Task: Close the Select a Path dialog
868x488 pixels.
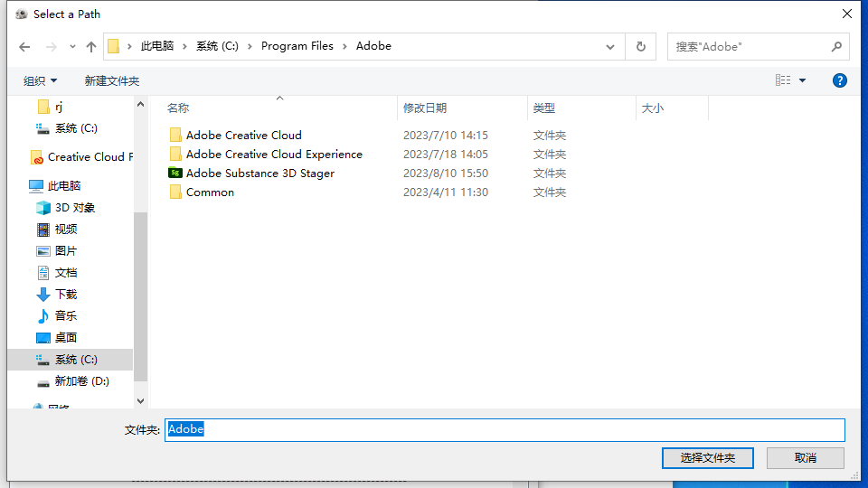Action: (847, 14)
